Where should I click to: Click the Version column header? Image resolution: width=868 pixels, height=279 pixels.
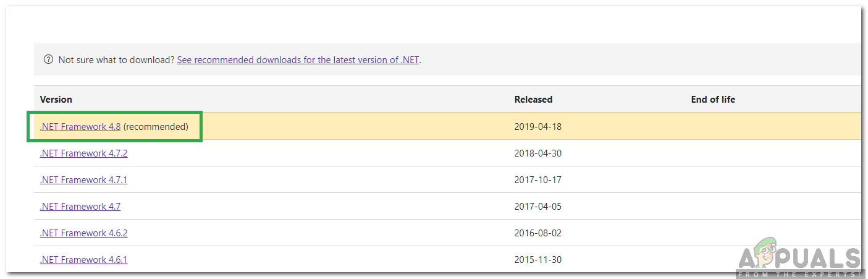[x=56, y=100]
